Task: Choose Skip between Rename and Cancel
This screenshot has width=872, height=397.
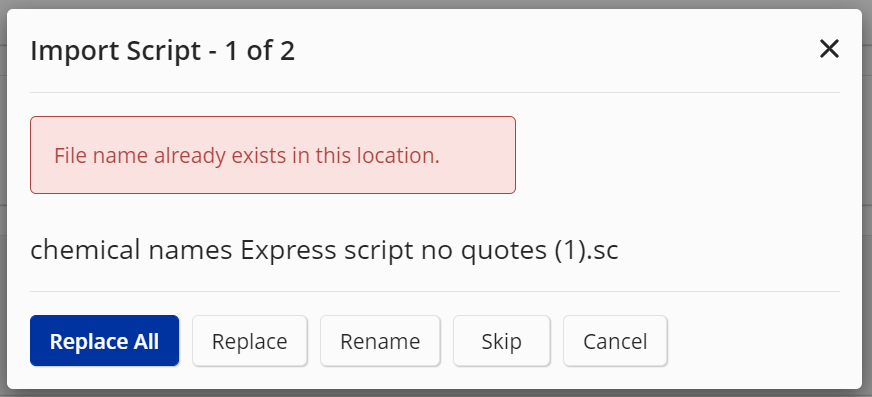Action: (502, 341)
